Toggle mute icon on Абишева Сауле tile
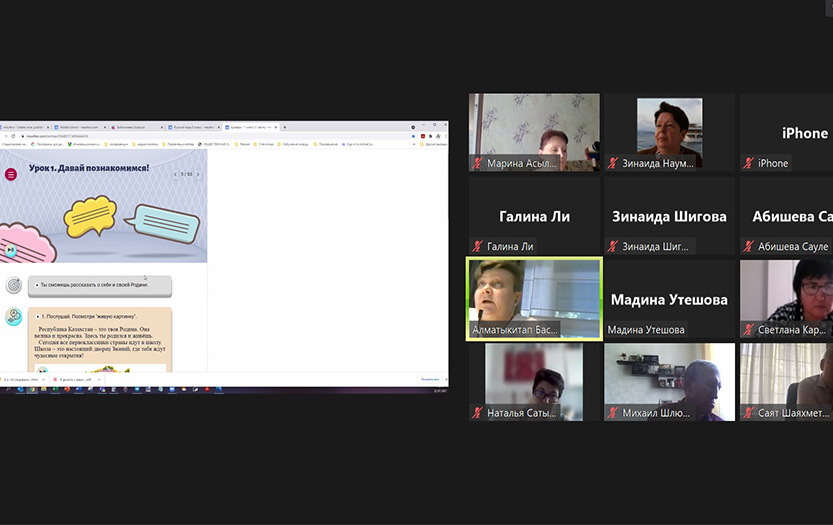 [749, 246]
